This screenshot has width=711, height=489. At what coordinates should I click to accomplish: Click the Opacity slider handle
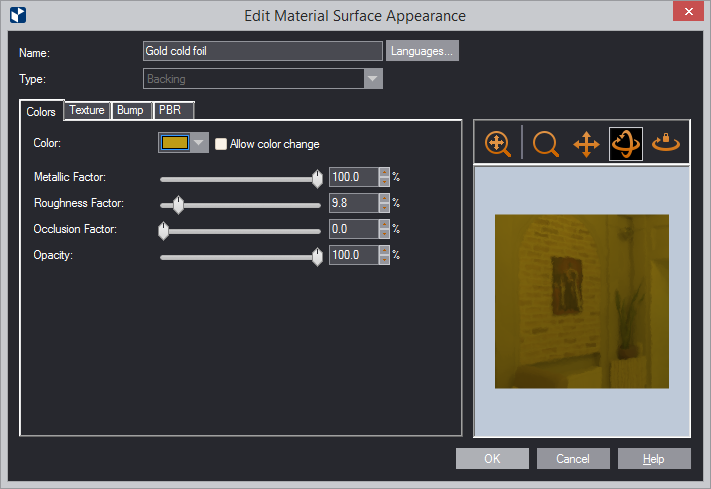317,257
